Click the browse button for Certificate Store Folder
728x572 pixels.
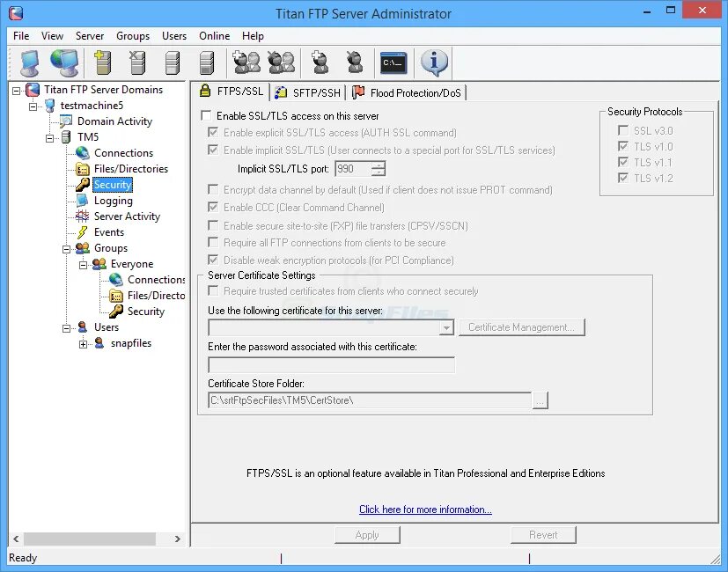coord(540,400)
